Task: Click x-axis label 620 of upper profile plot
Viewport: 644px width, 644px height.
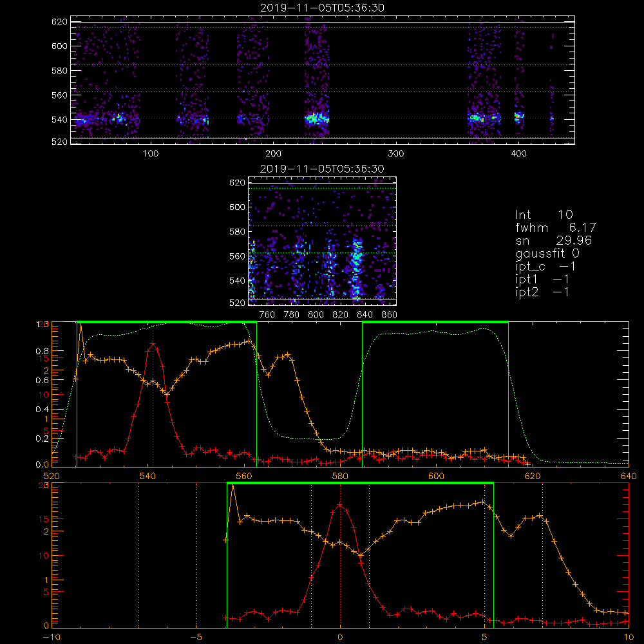Action: [x=533, y=476]
